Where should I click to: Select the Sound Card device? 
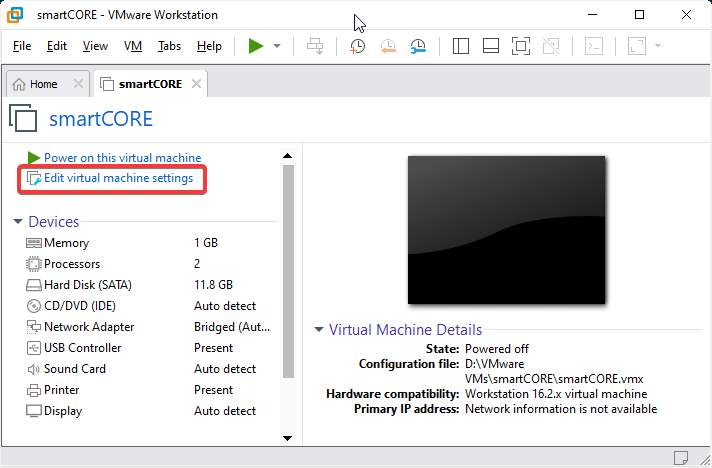tap(148, 369)
